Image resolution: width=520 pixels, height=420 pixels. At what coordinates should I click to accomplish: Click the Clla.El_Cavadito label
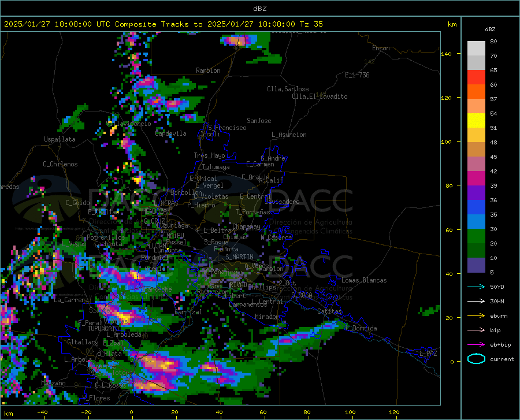click(x=320, y=96)
